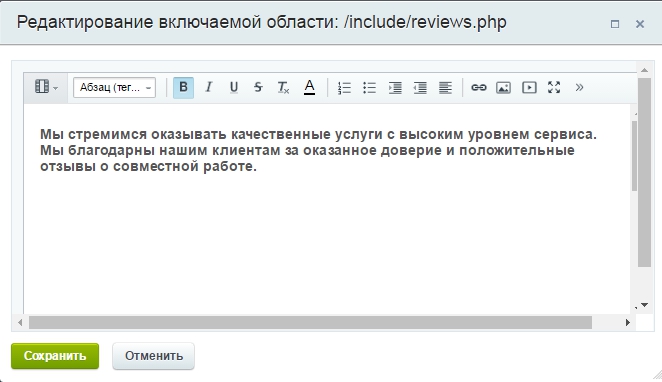Open the text color picker
The image size is (662, 382).
[309, 87]
